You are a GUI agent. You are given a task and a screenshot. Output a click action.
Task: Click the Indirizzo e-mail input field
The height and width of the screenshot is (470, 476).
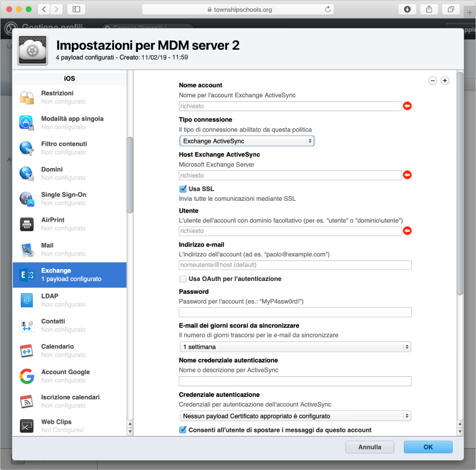[x=295, y=265]
